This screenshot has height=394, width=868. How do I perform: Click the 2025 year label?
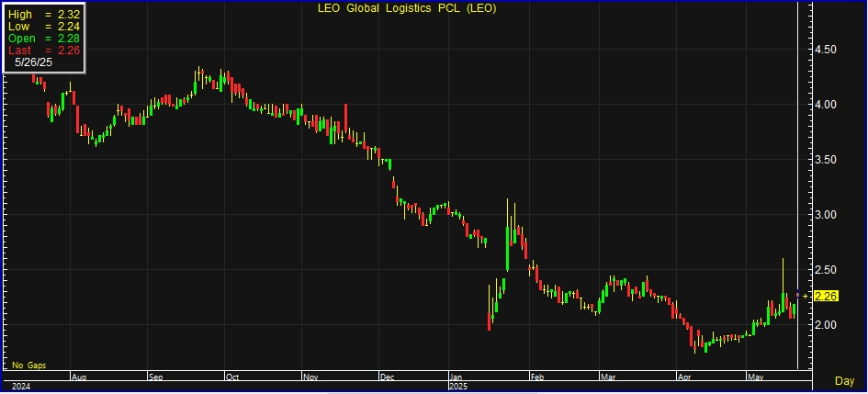pyautogui.click(x=459, y=387)
